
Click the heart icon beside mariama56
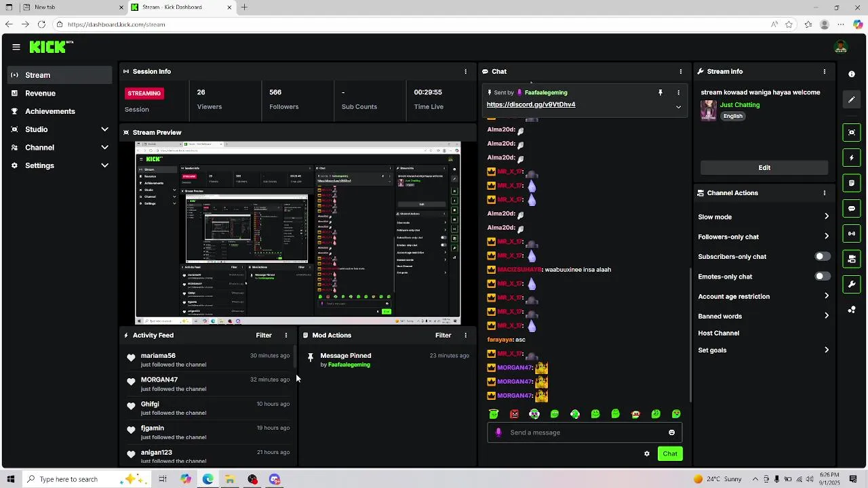pyautogui.click(x=131, y=357)
